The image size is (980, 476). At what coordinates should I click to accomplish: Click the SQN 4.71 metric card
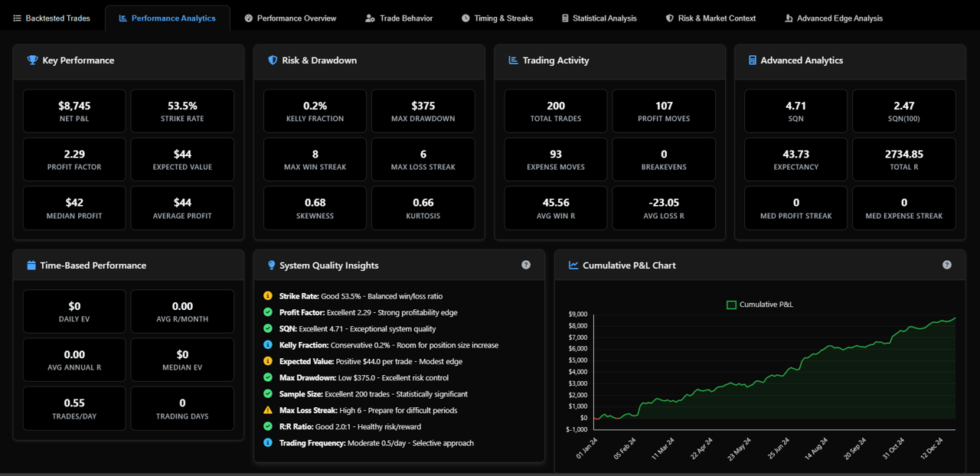pos(796,111)
